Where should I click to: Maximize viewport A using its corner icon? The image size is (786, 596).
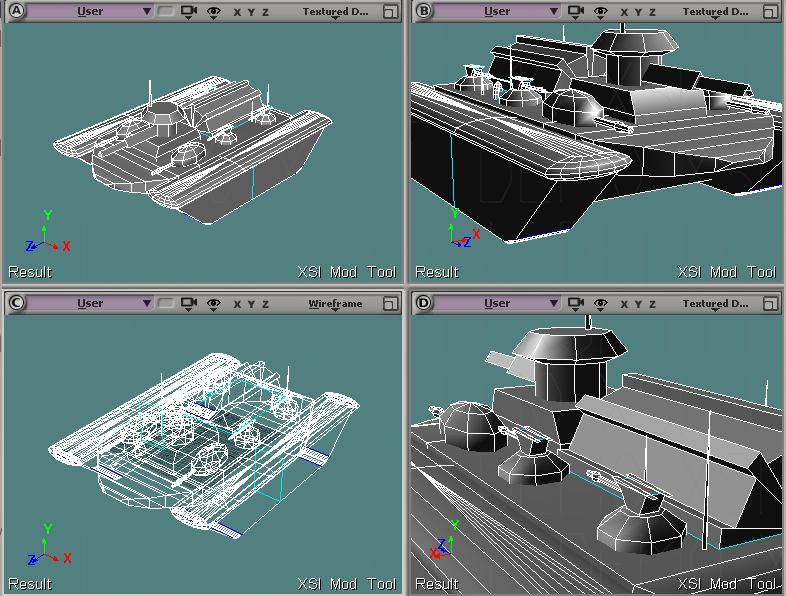click(390, 12)
